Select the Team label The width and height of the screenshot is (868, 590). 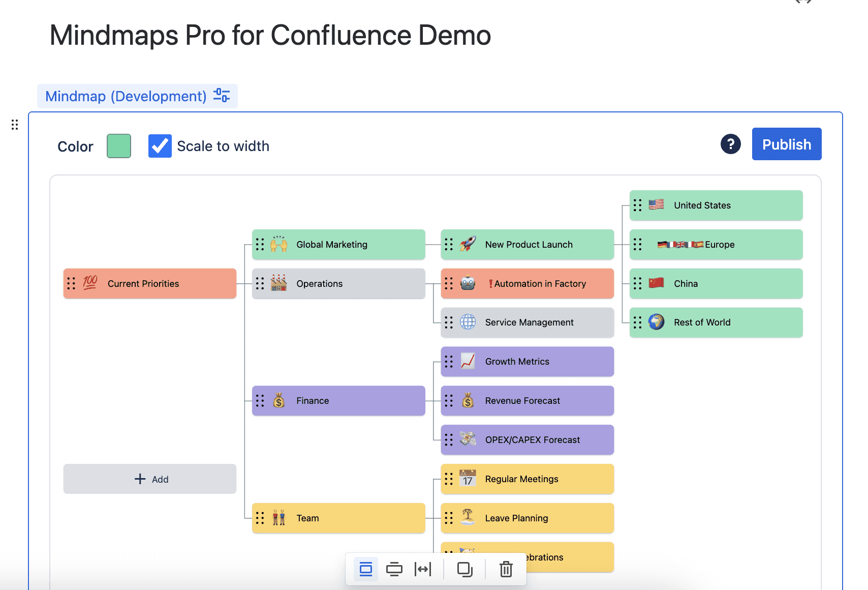tap(307, 518)
